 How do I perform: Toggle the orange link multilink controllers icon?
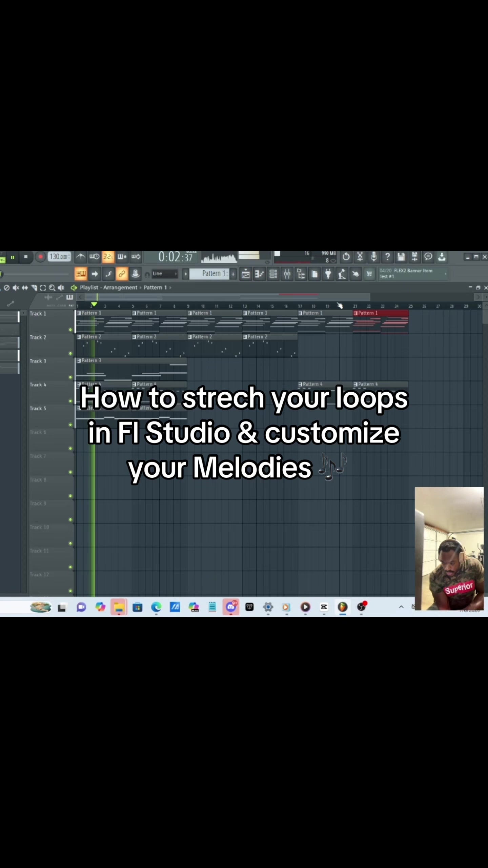(122, 274)
